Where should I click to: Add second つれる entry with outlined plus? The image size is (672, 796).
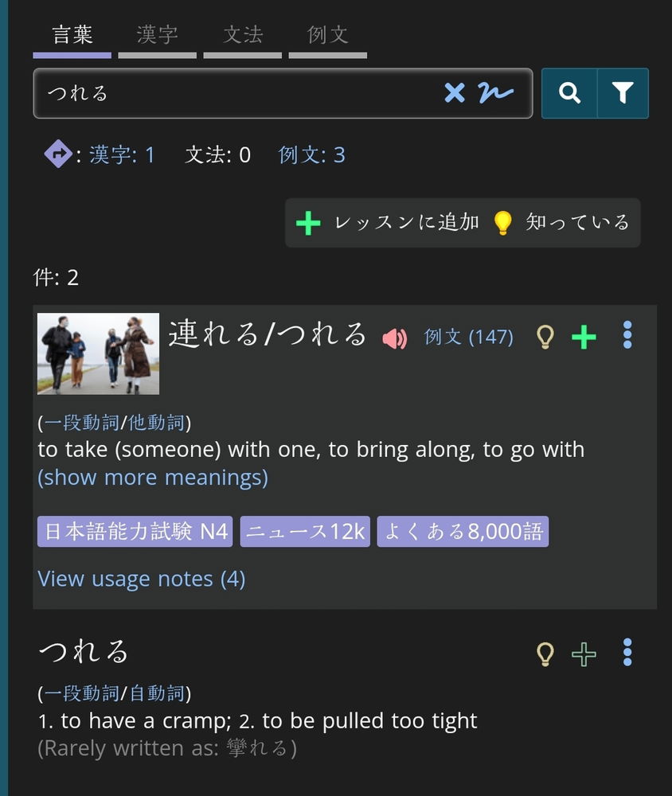[584, 654]
